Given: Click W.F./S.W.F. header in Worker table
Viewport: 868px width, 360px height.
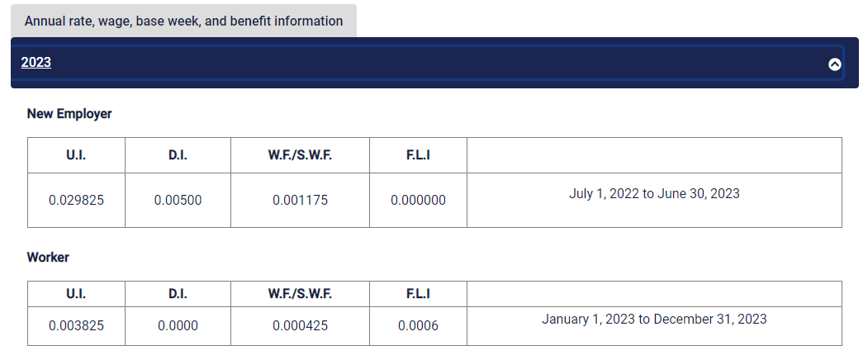Looking at the screenshot, I should click(300, 294).
